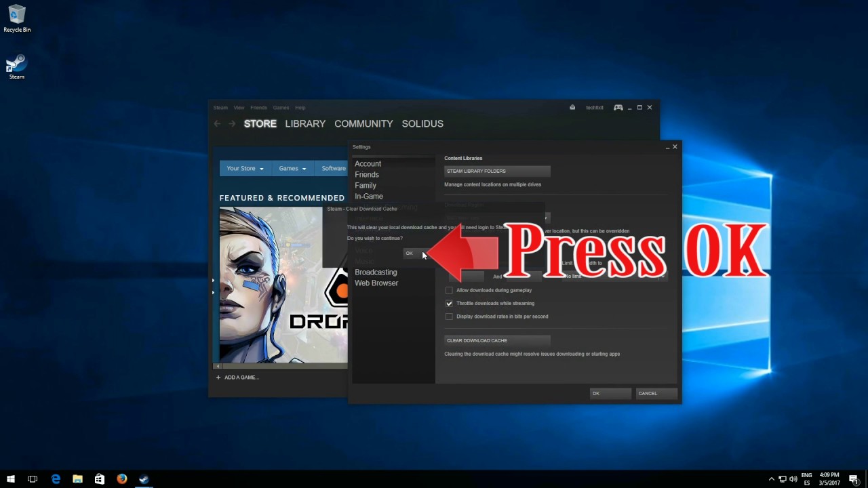Launch Firefox from the taskbar
The image size is (868, 488).
(122, 479)
